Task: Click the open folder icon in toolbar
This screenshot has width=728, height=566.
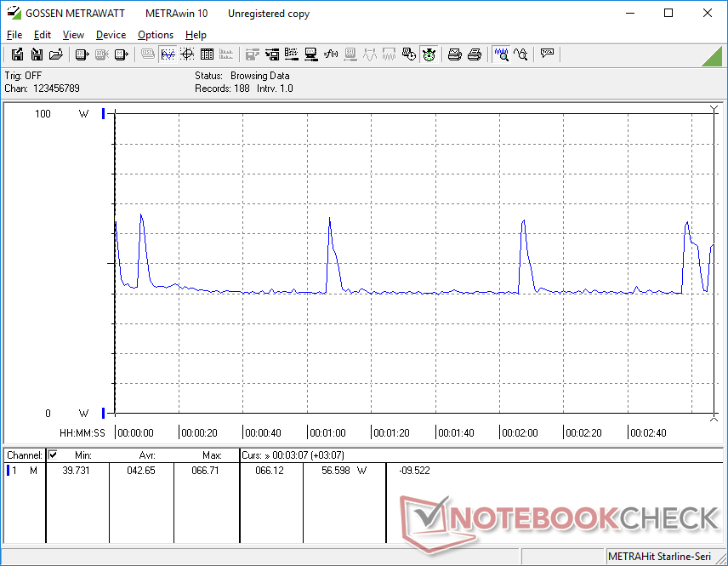Action: (56, 54)
